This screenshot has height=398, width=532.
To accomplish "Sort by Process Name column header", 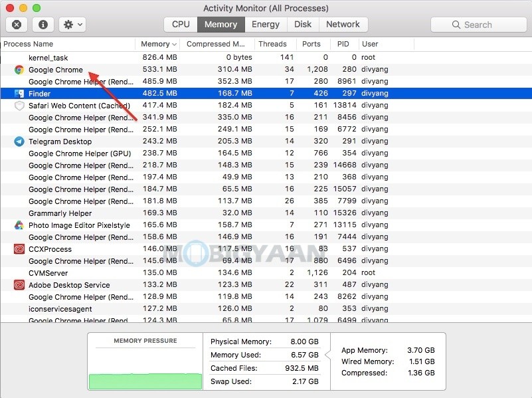I will pyautogui.click(x=68, y=44).
